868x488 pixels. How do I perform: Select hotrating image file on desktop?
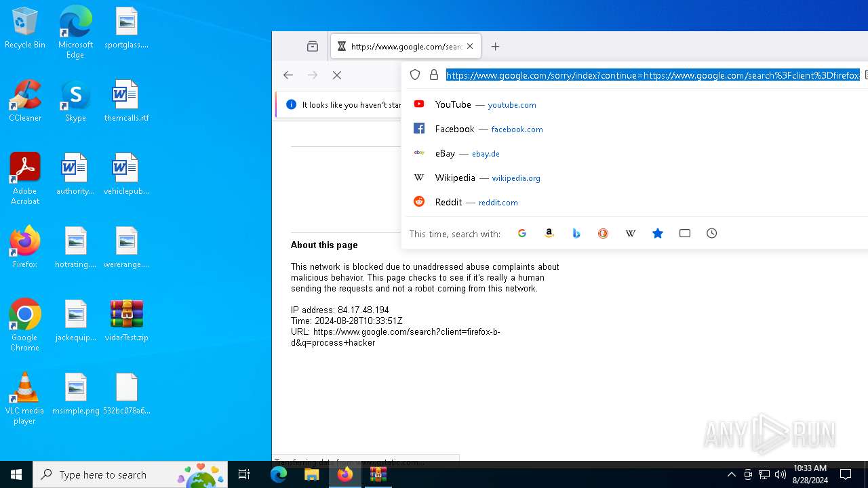75,248
